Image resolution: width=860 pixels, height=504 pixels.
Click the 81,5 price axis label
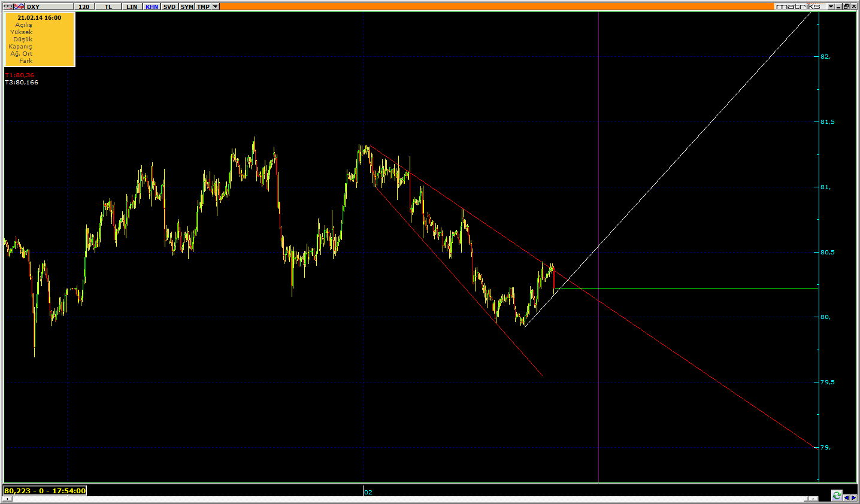[827, 122]
